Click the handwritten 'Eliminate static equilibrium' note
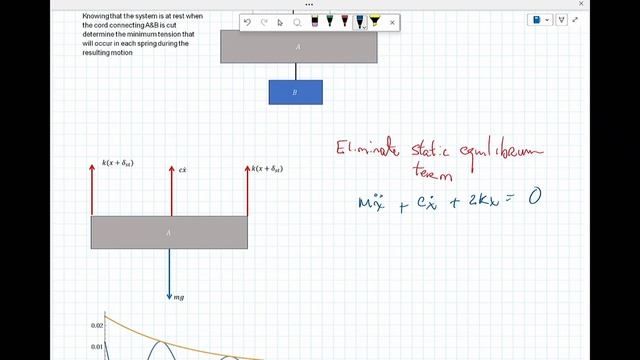Viewport: 640px width, 360px height. click(440, 158)
